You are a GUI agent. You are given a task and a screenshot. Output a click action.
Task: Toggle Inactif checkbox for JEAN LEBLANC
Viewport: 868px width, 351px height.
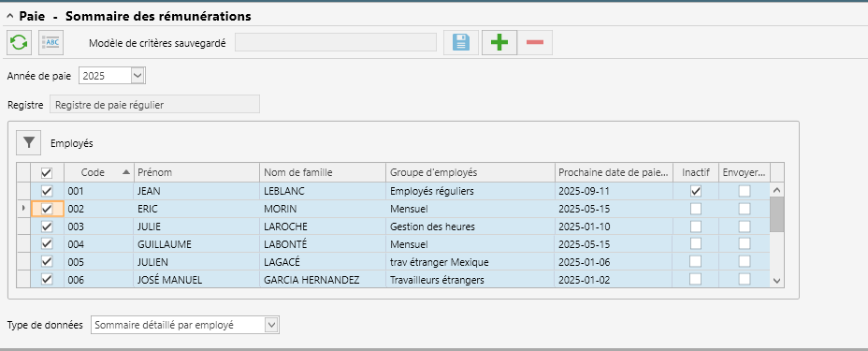[696, 191]
